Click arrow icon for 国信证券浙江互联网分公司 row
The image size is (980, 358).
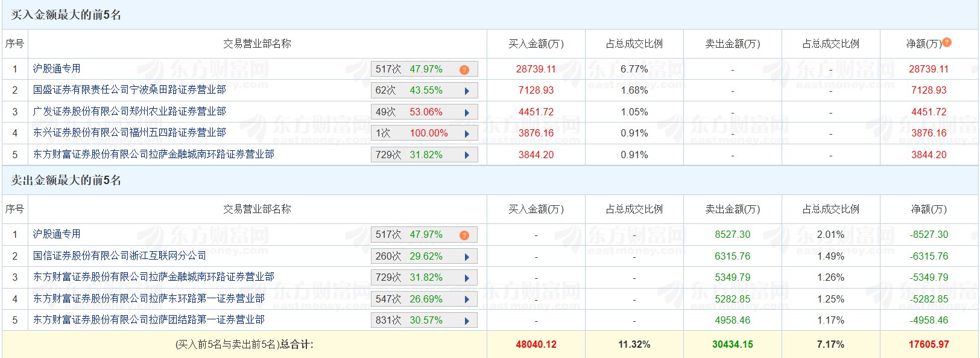[467, 257]
